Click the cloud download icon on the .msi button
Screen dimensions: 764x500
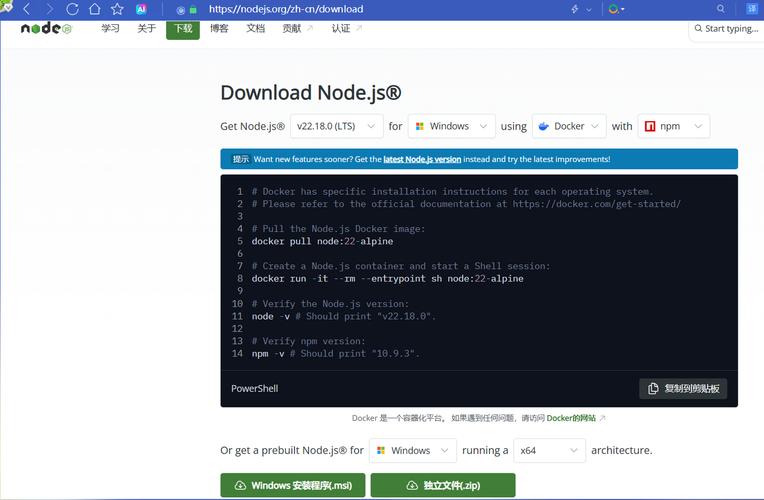coord(240,485)
